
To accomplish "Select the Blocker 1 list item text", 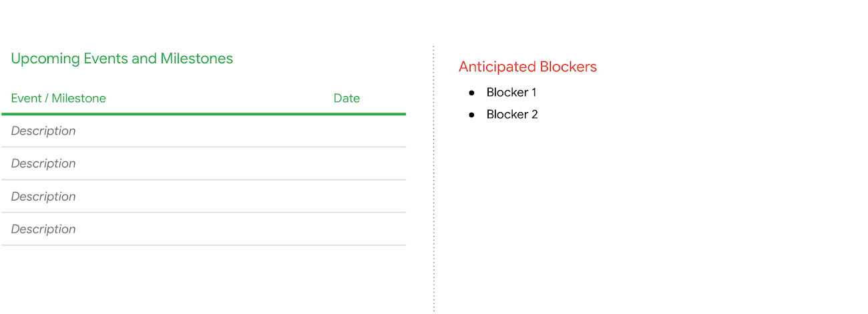I will click(x=511, y=93).
